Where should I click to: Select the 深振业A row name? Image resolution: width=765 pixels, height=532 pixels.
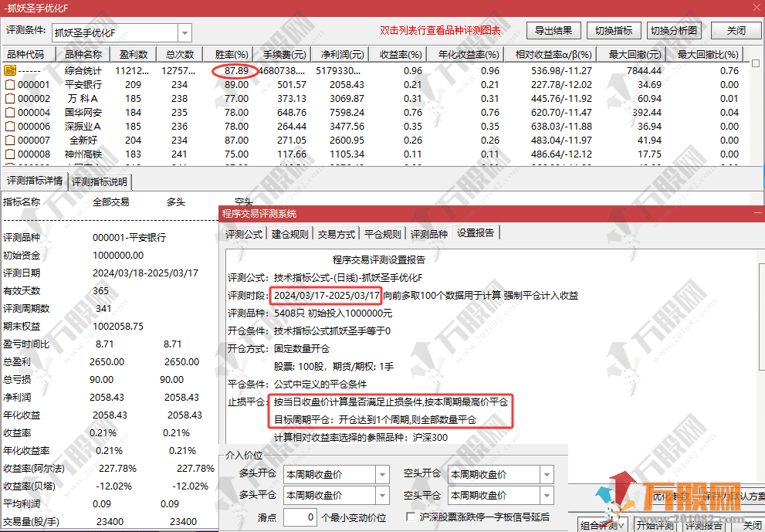(x=83, y=127)
